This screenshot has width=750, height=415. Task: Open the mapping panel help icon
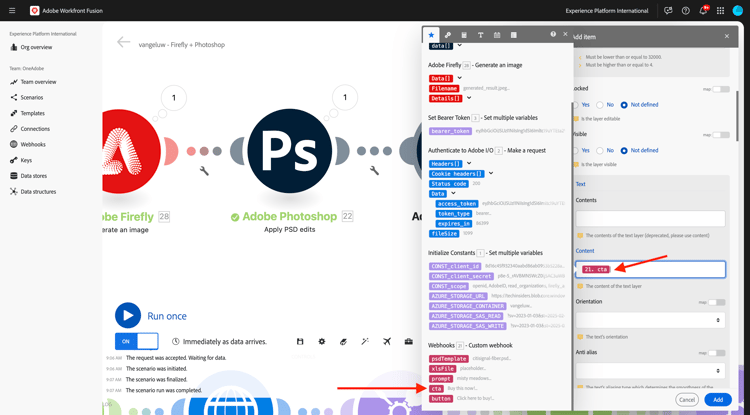point(553,34)
